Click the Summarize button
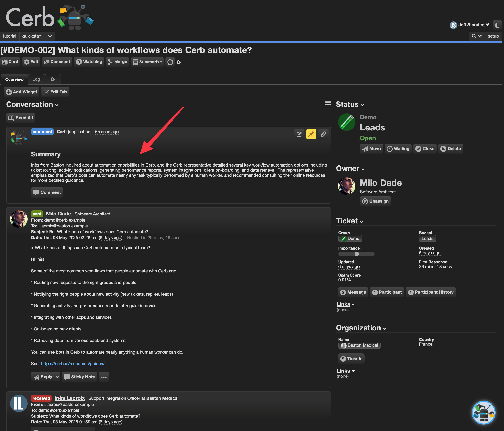The height and width of the screenshot is (431, 504). (x=147, y=62)
